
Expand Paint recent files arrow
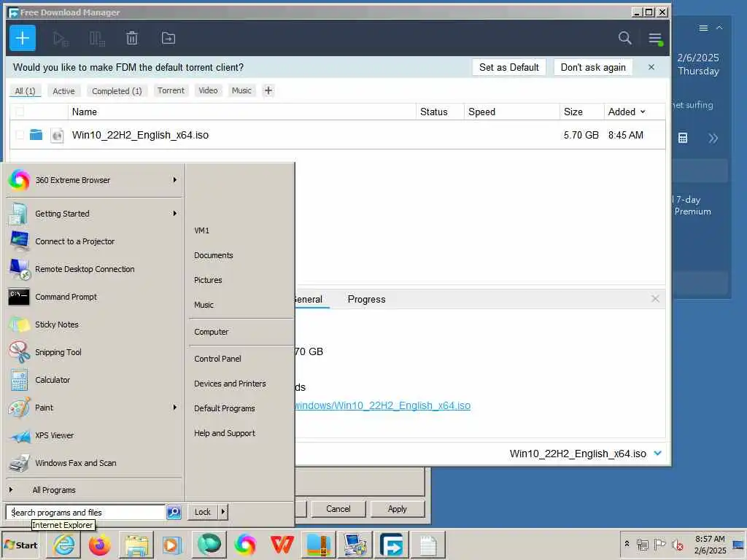(175, 408)
